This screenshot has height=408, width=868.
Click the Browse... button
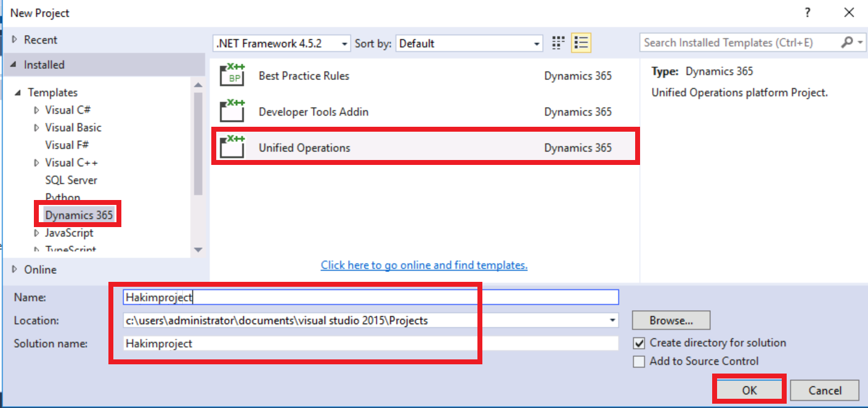671,321
